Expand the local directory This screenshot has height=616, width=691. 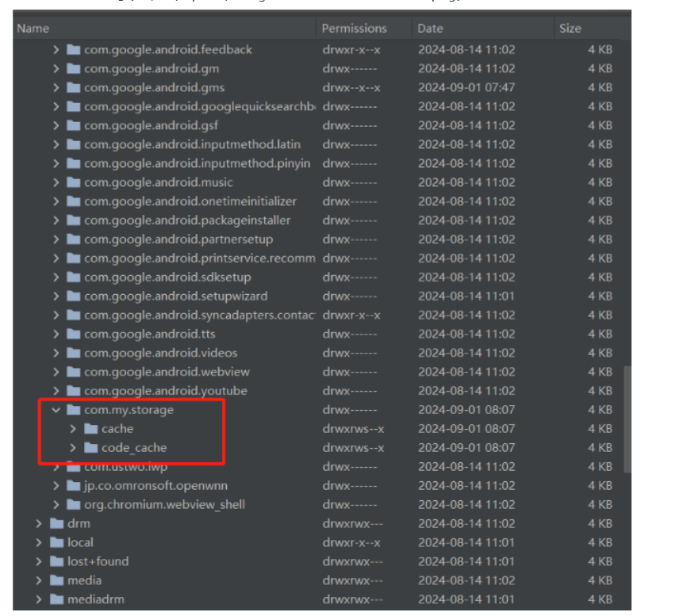[x=39, y=542]
